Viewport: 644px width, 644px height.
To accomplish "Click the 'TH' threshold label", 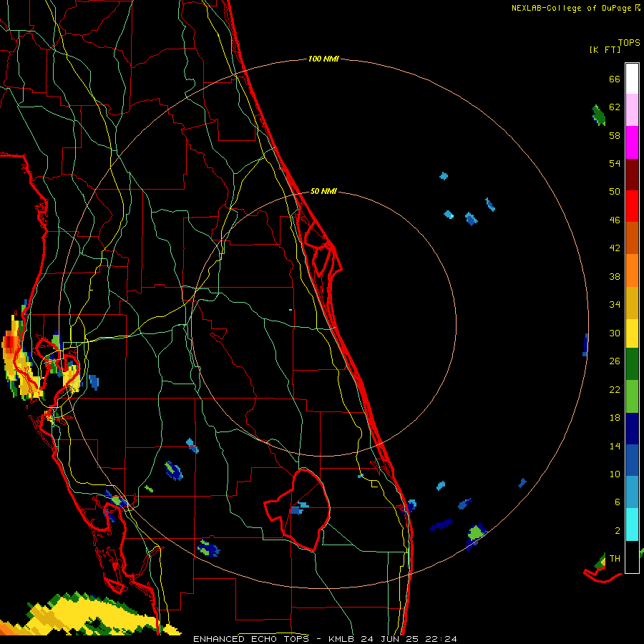I will pos(615,559).
